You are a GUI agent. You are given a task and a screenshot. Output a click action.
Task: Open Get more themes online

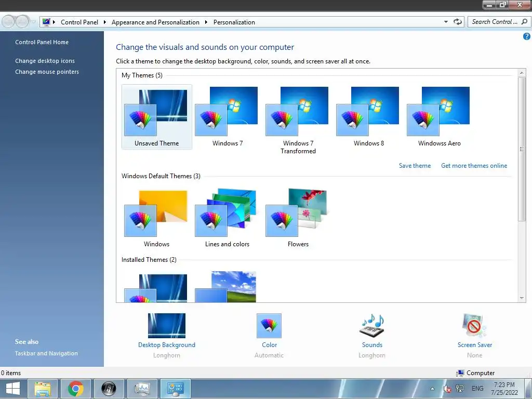pyautogui.click(x=474, y=166)
